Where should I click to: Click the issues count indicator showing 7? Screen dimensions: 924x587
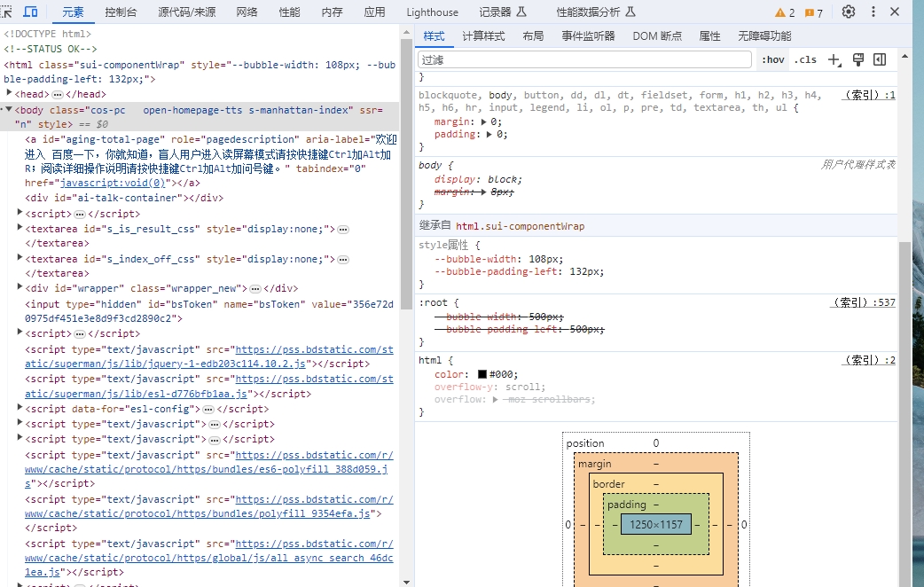click(x=814, y=12)
